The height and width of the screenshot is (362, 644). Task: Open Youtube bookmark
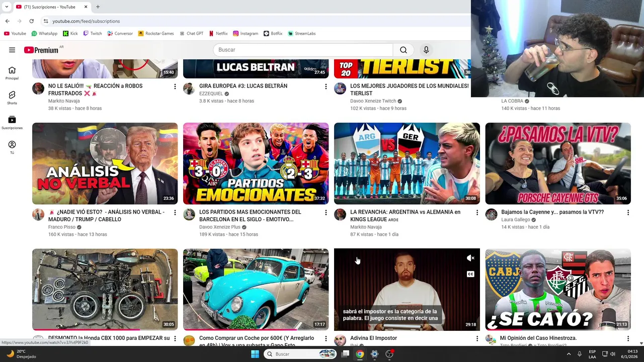coord(15,34)
